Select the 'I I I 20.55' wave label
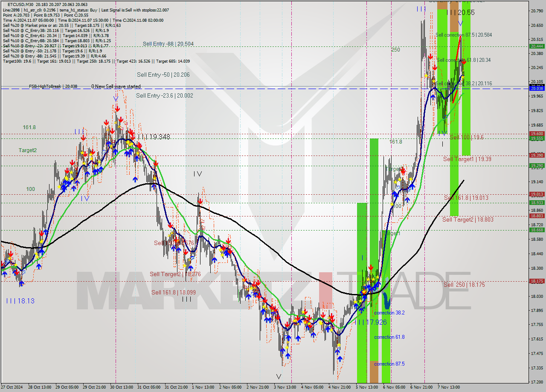The height and width of the screenshot is (392, 546). (460, 13)
